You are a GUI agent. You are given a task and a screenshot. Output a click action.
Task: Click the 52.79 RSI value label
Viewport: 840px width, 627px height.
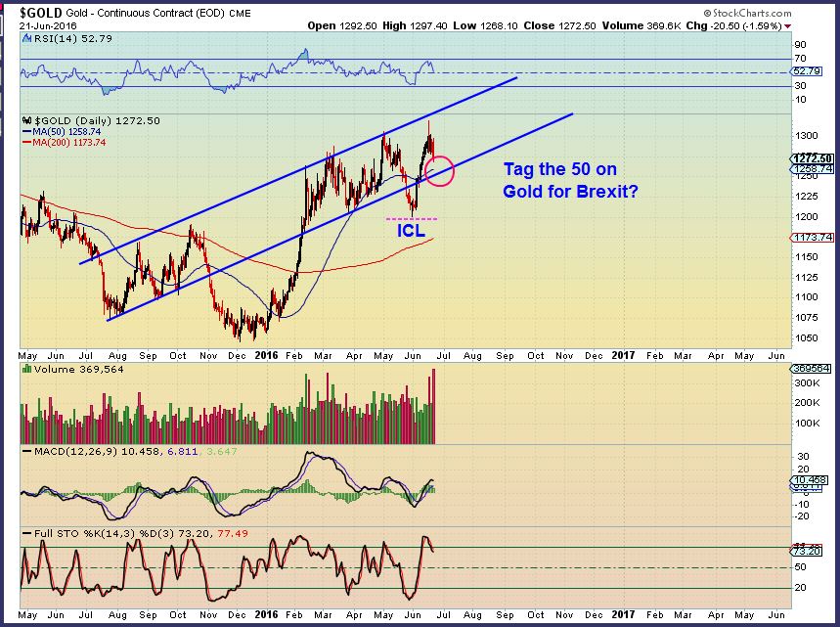(810, 70)
